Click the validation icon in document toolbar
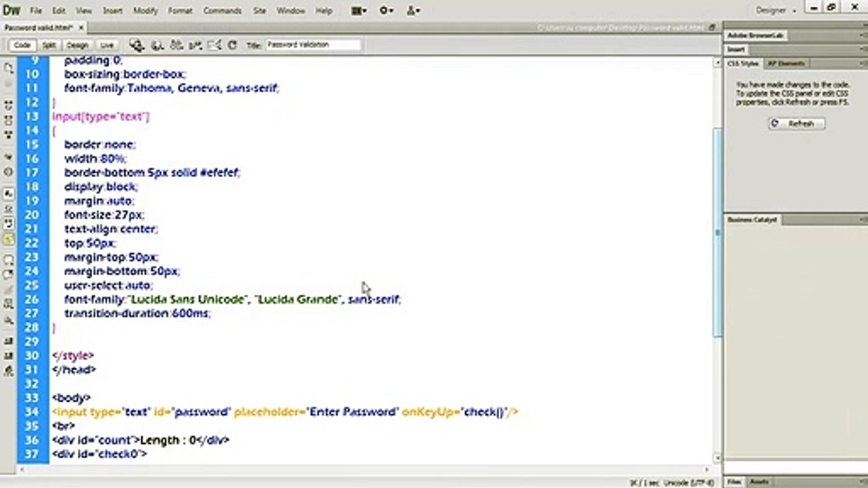868x488 pixels. point(196,45)
